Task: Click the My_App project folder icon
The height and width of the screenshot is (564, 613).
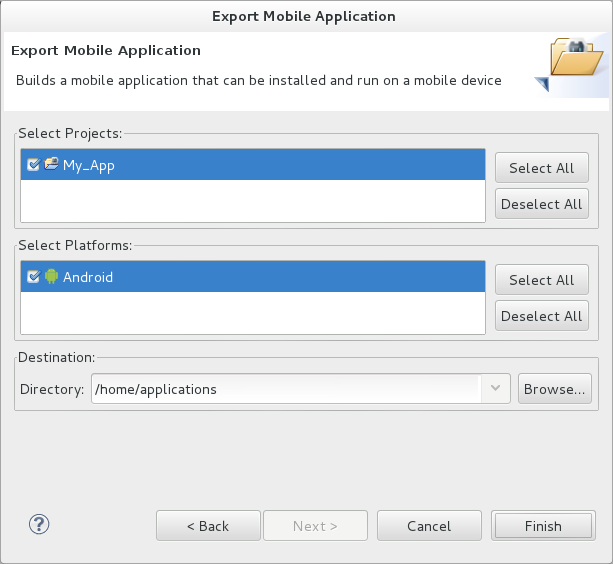Action: [51, 165]
